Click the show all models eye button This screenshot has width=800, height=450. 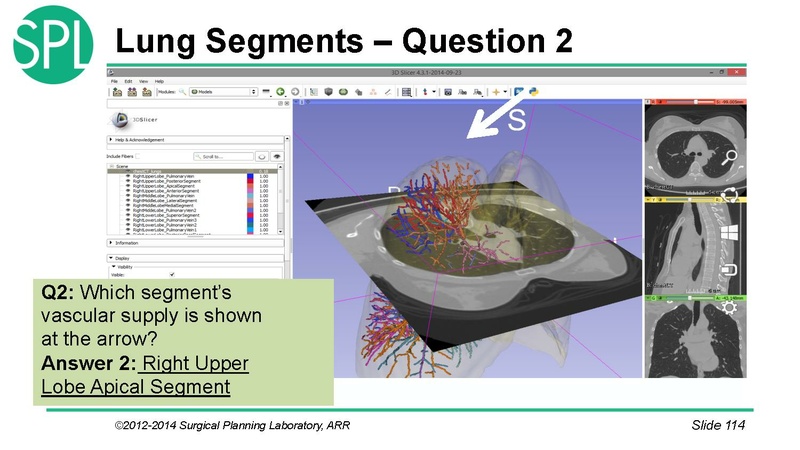pyautogui.click(x=277, y=156)
